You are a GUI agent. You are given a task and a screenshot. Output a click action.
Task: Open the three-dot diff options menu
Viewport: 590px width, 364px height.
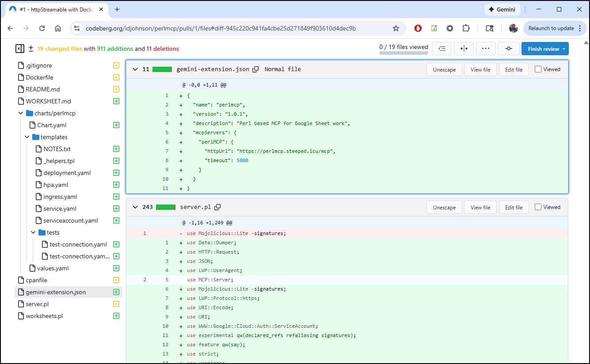tap(486, 49)
